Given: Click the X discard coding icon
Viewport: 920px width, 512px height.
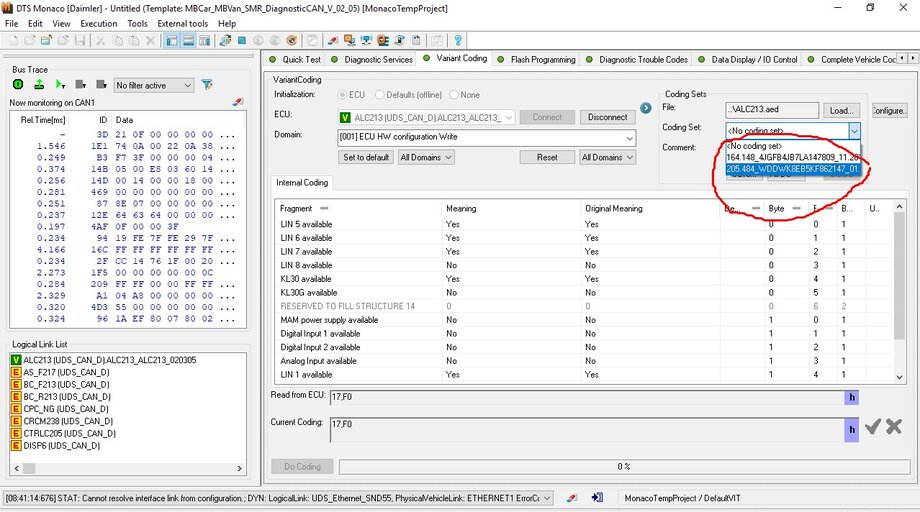Looking at the screenshot, I should pyautogui.click(x=894, y=426).
